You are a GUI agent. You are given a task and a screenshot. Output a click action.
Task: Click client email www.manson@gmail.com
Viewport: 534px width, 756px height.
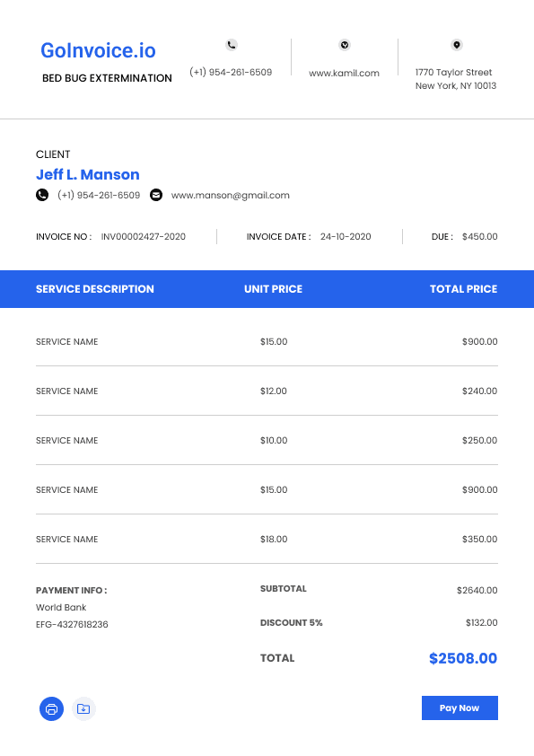pyautogui.click(x=231, y=195)
